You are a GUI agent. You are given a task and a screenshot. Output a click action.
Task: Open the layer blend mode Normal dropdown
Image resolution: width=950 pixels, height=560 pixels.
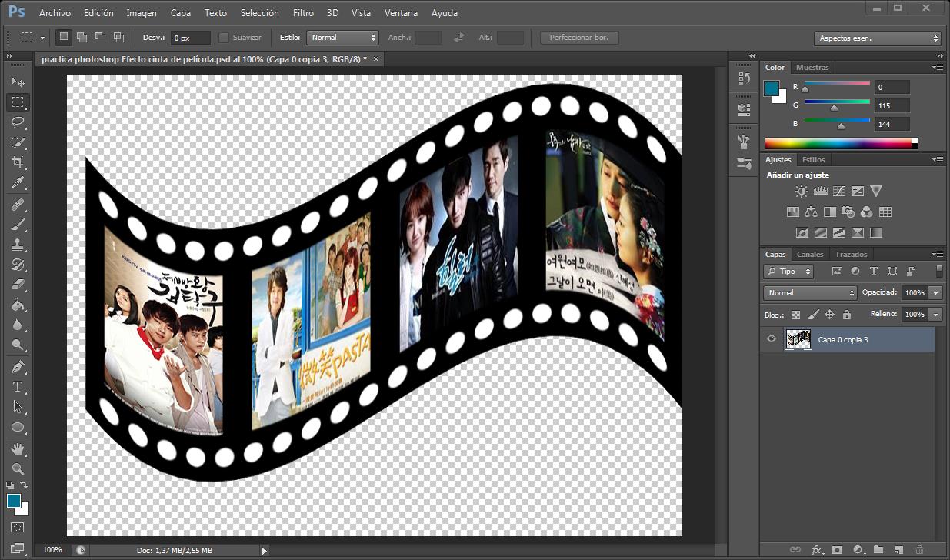tap(810, 293)
